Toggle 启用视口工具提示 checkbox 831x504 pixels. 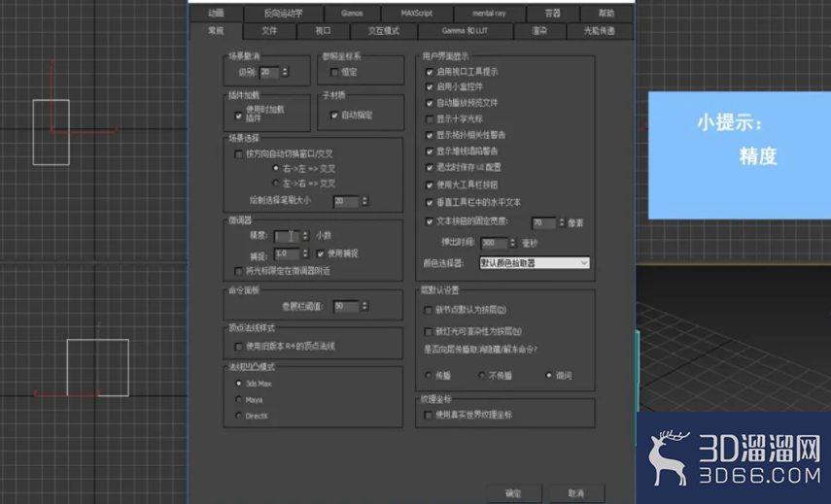430,72
